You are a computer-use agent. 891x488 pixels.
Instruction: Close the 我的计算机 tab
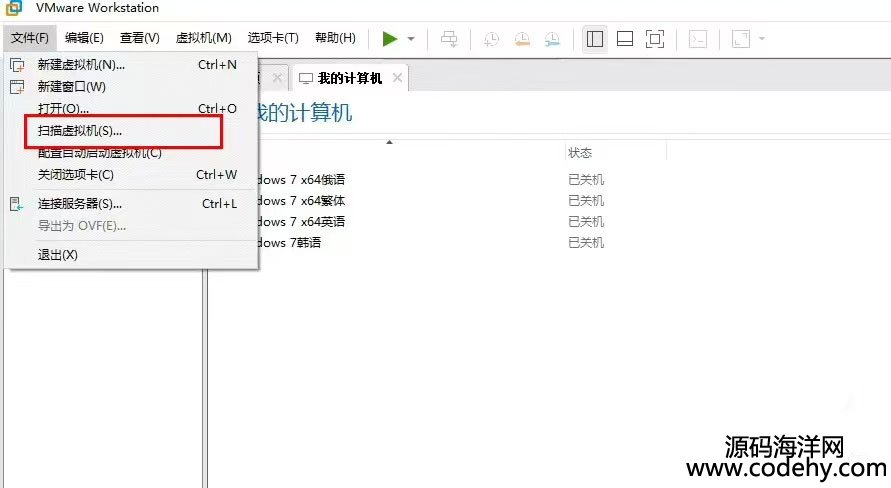click(397, 77)
